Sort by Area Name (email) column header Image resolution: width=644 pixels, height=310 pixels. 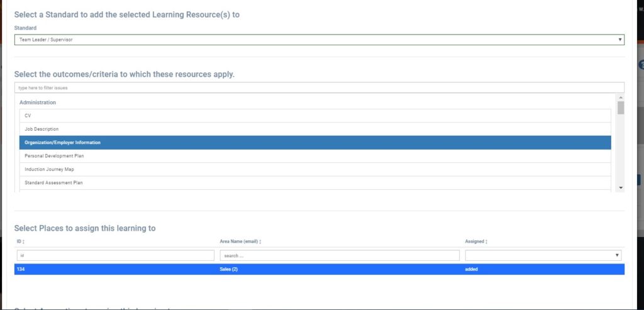click(240, 241)
